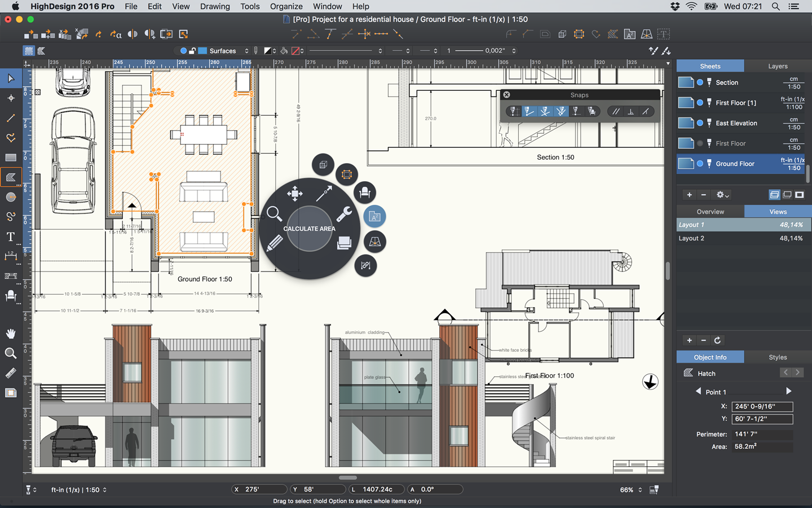The width and height of the screenshot is (812, 508).
Task: Pick the Hatch tool in left toolbar
Action: [x=11, y=177]
